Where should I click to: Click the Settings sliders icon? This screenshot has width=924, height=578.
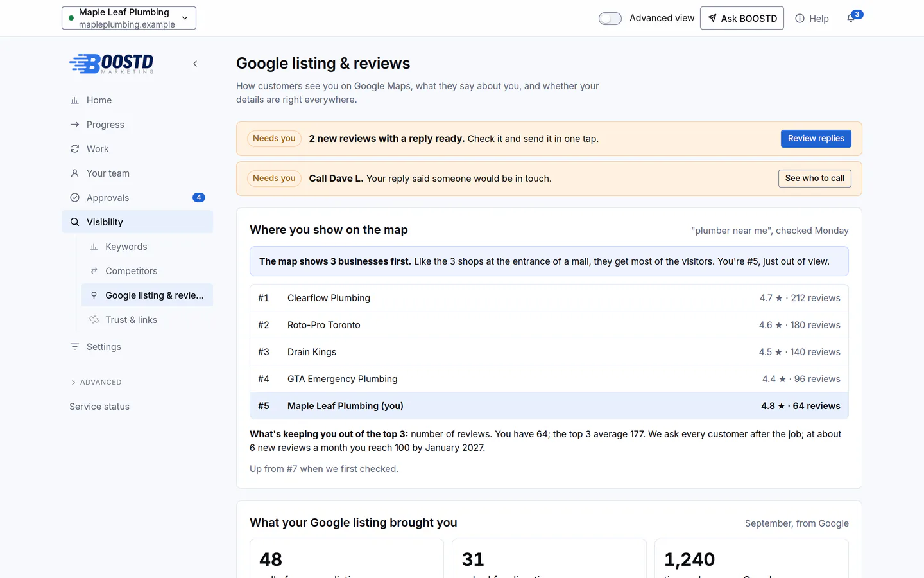coord(74,347)
